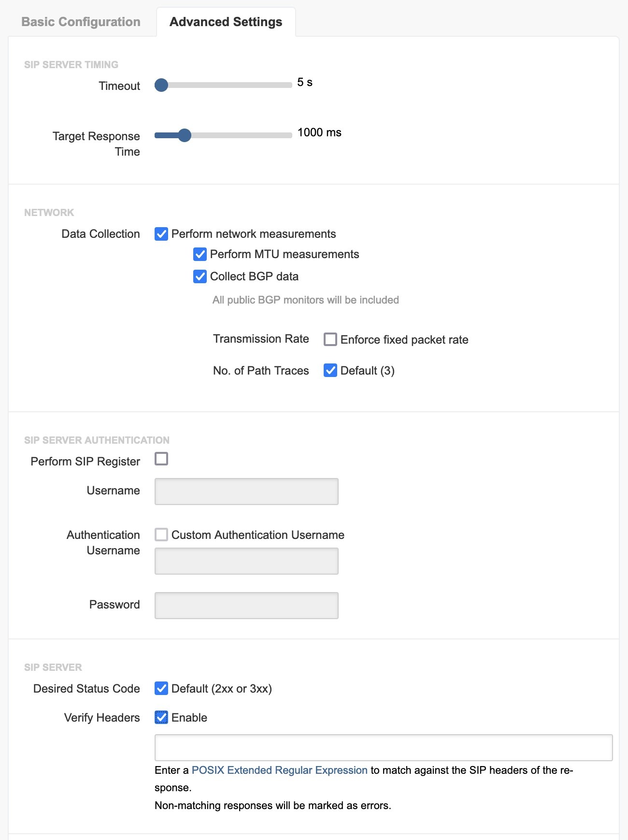628x840 pixels.
Task: Enable Custom Authentication Username checkbox
Action: pos(161,535)
